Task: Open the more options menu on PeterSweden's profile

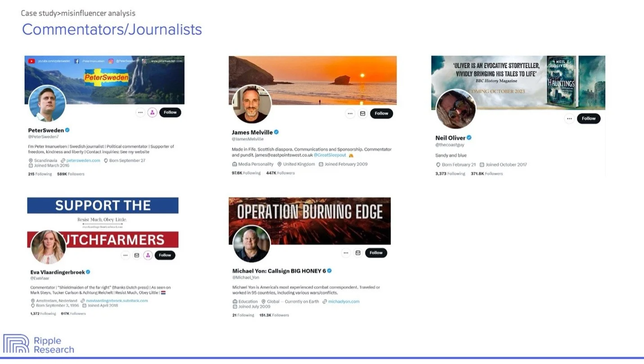Action: (141, 112)
